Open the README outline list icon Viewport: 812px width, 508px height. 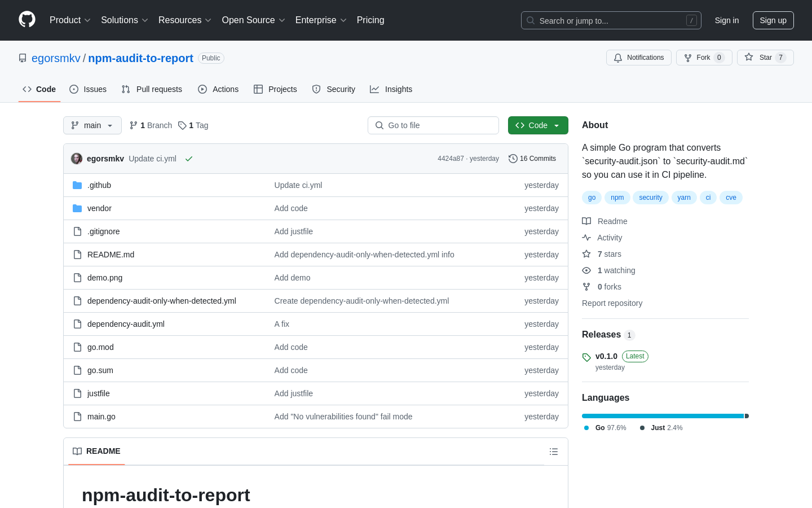click(554, 452)
